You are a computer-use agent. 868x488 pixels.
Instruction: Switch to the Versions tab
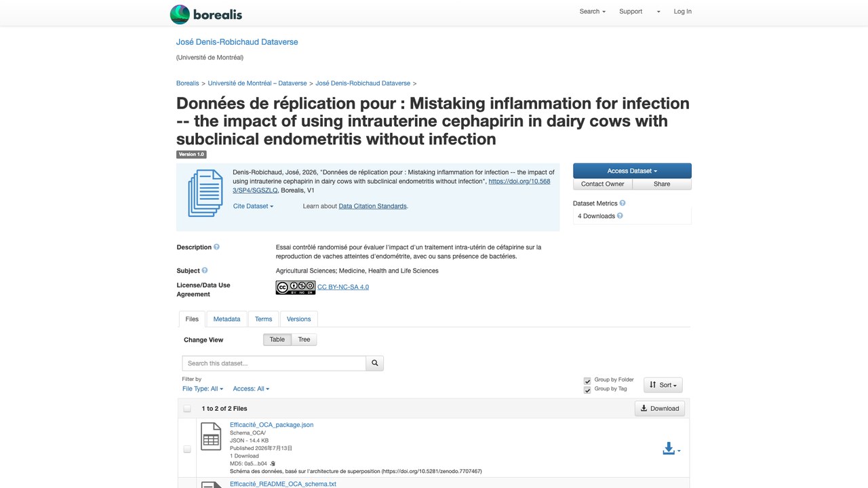(299, 319)
